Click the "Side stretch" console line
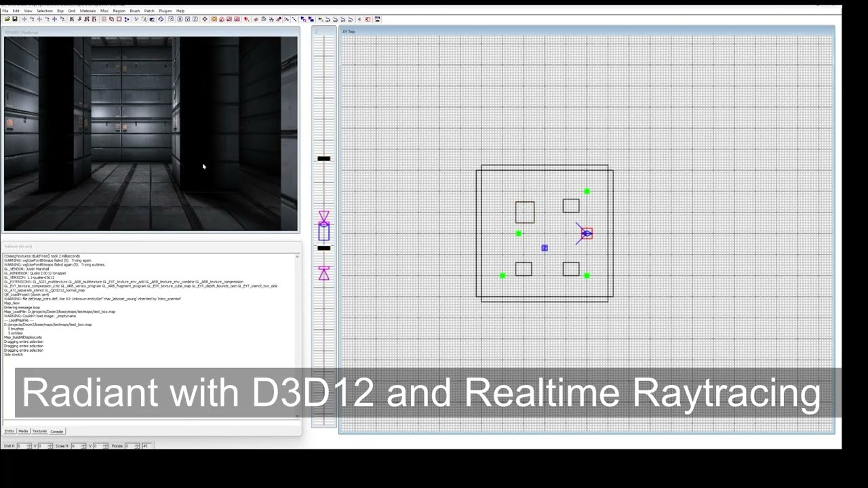The width and height of the screenshot is (868, 488). pyautogui.click(x=14, y=354)
